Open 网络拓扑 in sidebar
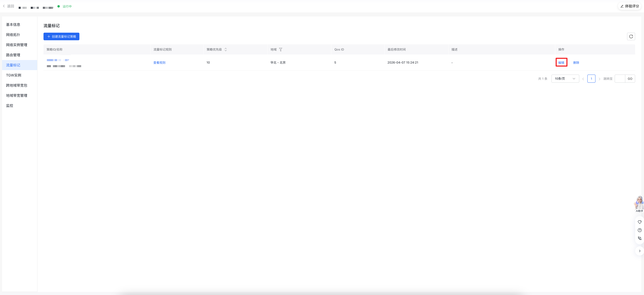The image size is (644, 295). (x=19, y=35)
